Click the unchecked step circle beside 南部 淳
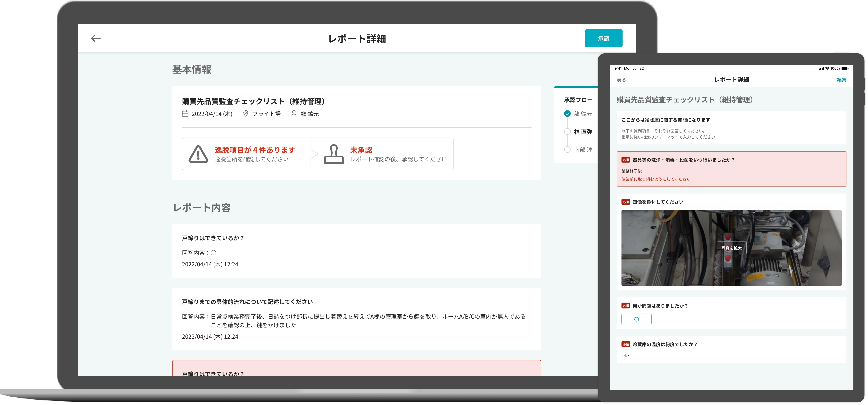This screenshot has width=868, height=405. [x=567, y=149]
